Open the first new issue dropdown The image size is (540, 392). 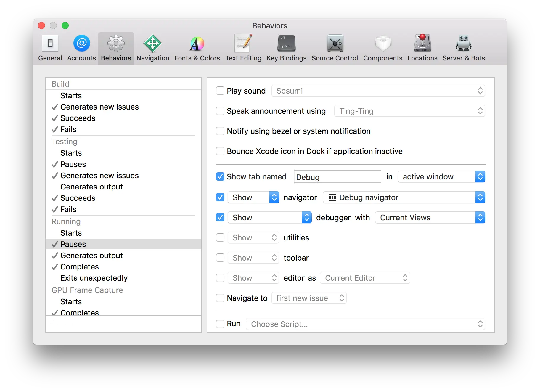pyautogui.click(x=309, y=298)
